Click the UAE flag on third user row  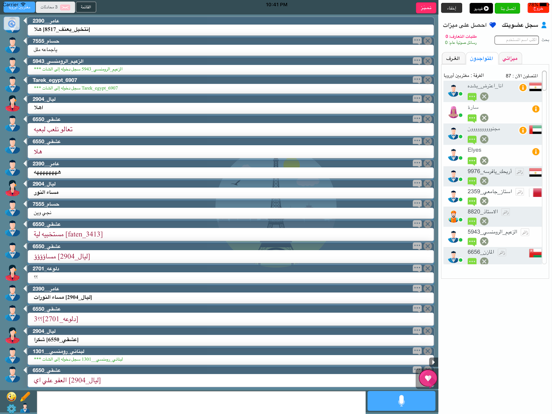coord(535,130)
